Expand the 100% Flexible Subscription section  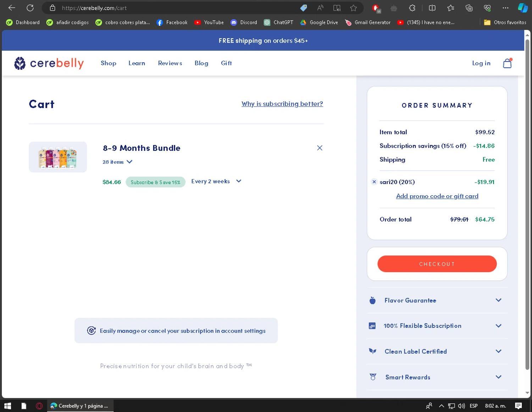(498, 325)
